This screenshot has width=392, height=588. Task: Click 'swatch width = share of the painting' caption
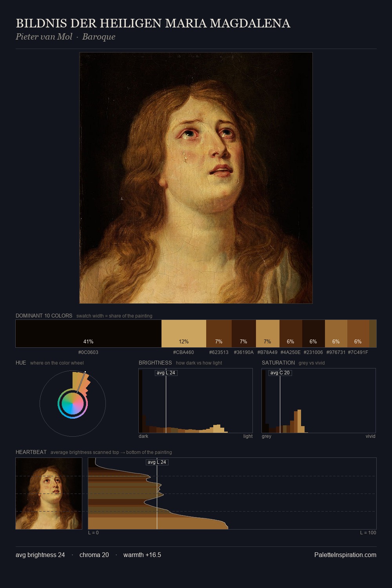114,316
